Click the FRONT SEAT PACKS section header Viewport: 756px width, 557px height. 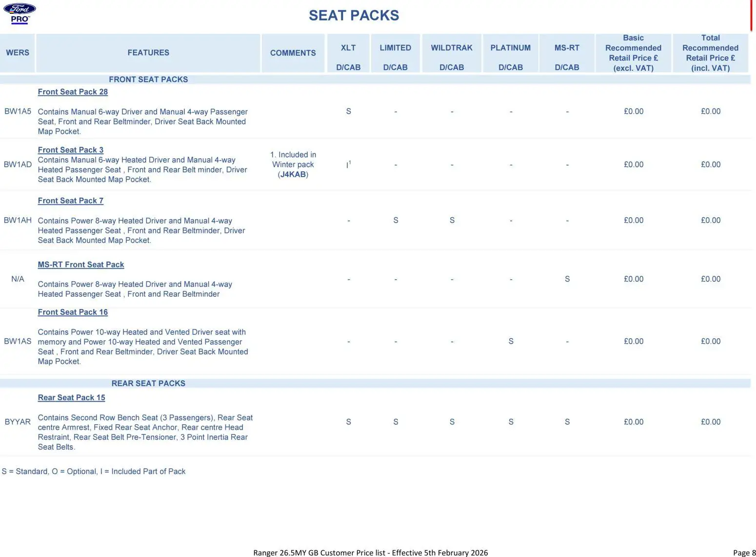click(148, 80)
